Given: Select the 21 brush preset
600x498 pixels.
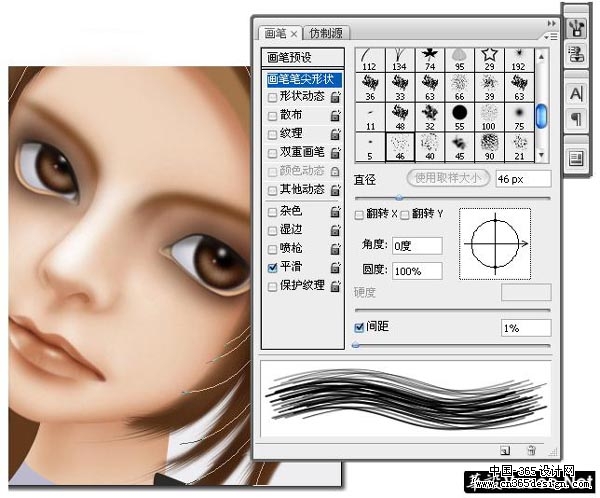Looking at the screenshot, I should 519,147.
